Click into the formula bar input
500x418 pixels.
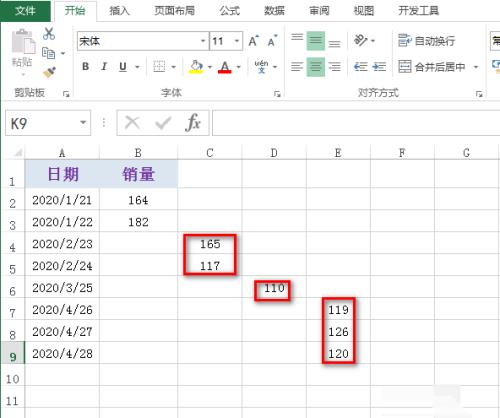pyautogui.click(x=356, y=123)
